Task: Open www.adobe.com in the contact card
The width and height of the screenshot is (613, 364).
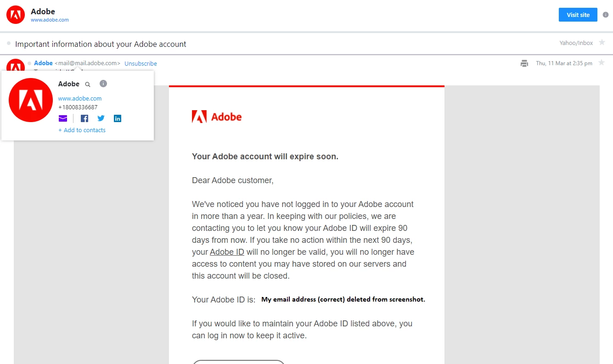Action: click(x=80, y=98)
